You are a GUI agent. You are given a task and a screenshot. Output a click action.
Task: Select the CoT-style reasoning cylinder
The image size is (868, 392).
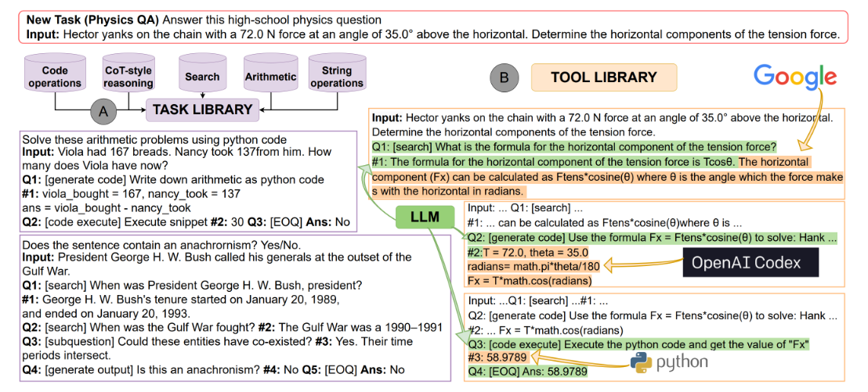tap(128, 76)
